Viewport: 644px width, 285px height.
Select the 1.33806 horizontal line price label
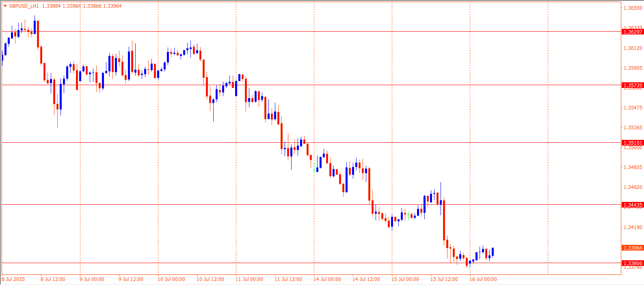(x=633, y=263)
